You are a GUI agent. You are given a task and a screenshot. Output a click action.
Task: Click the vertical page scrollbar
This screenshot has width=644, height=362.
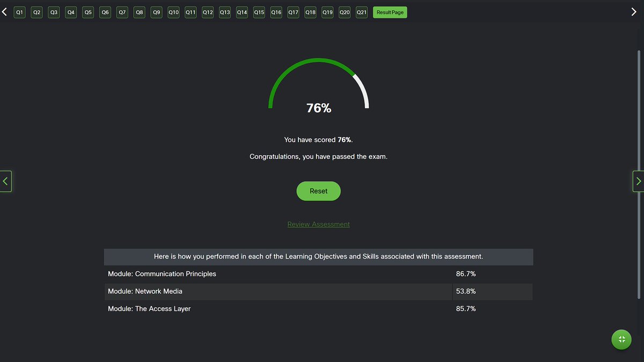tap(639, 174)
